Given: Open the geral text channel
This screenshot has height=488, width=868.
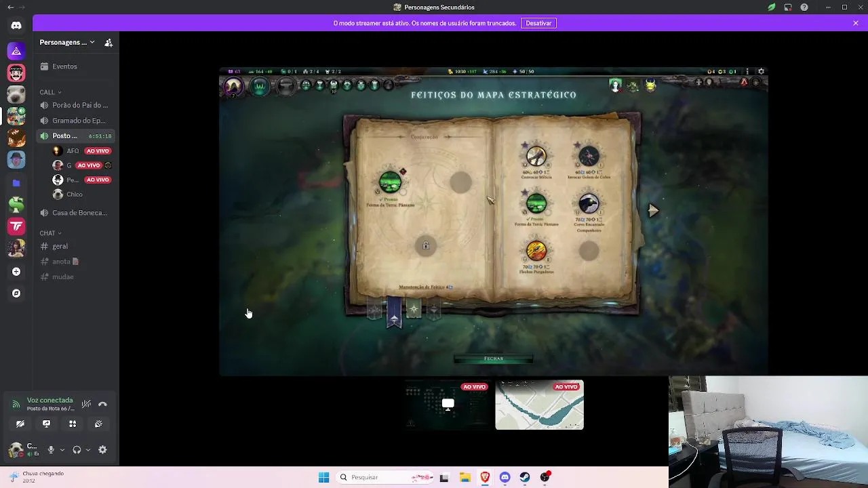Looking at the screenshot, I should tap(75, 246).
